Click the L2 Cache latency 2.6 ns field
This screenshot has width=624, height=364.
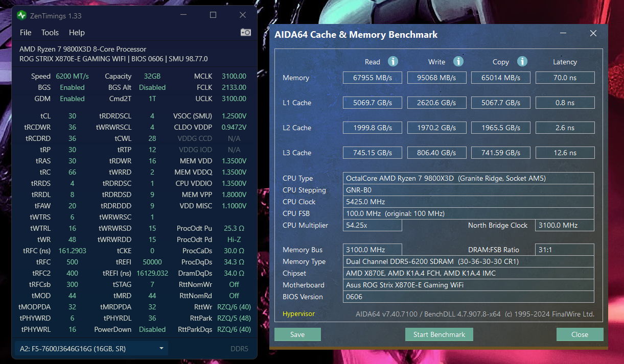click(x=565, y=128)
